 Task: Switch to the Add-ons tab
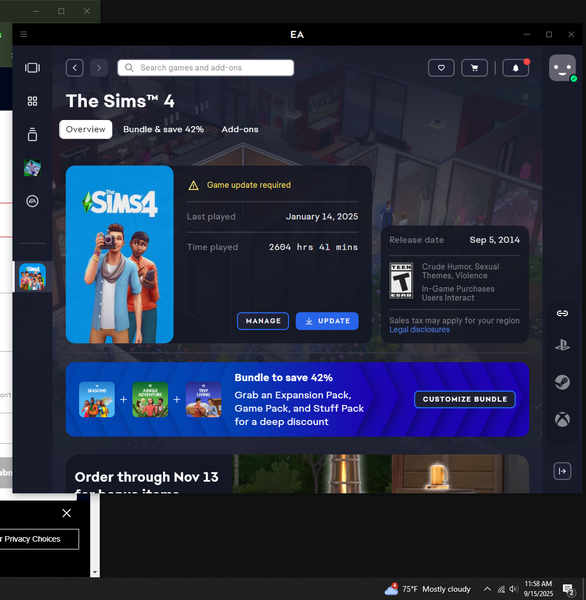point(240,129)
